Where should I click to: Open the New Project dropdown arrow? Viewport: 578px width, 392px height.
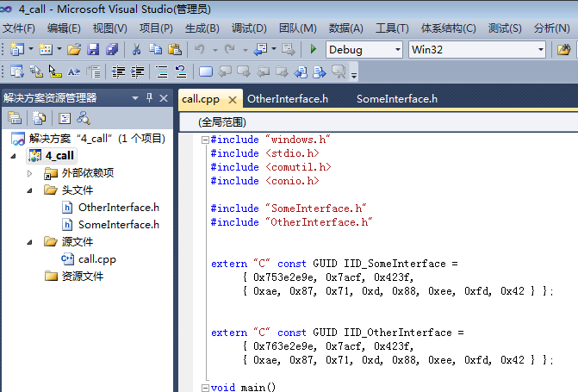(x=31, y=49)
